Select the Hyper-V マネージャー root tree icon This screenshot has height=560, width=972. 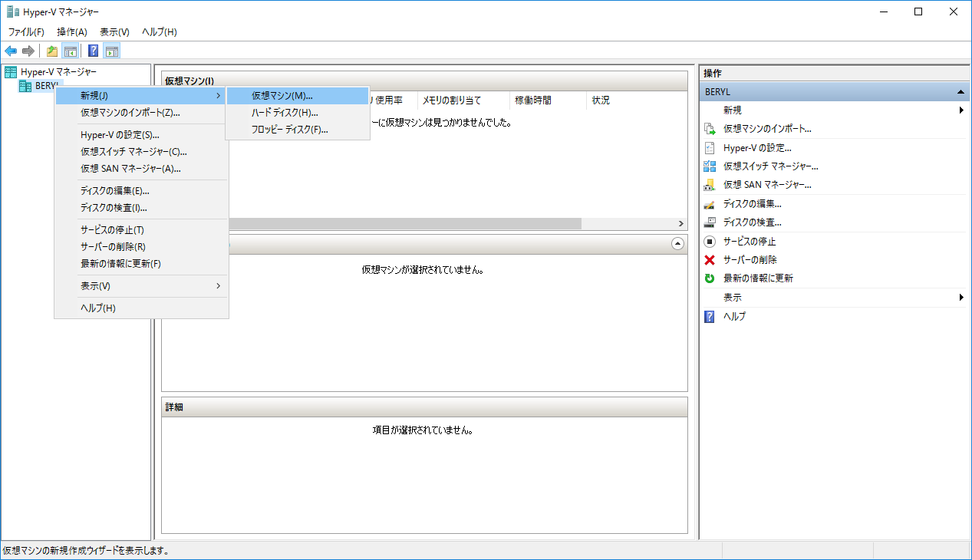pos(11,72)
